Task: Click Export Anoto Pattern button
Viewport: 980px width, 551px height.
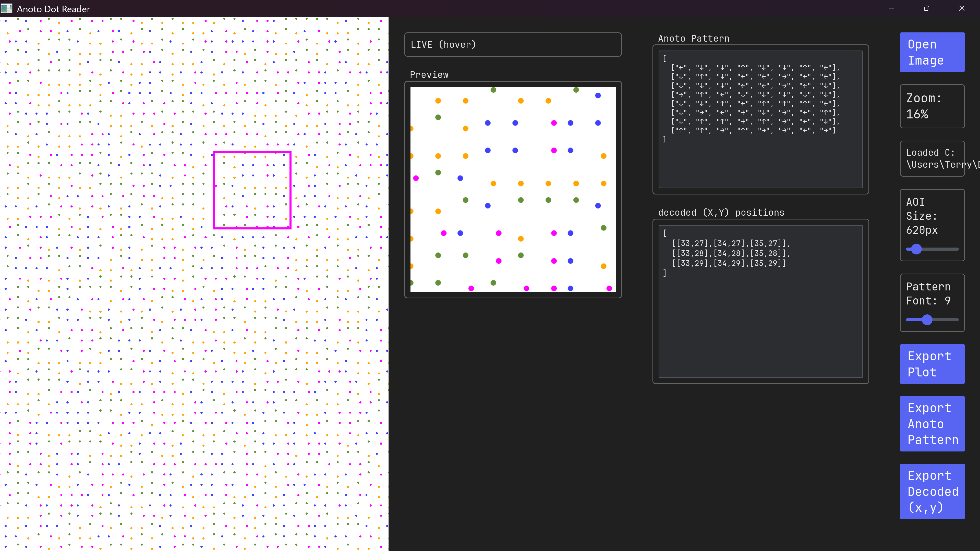Action: (932, 424)
